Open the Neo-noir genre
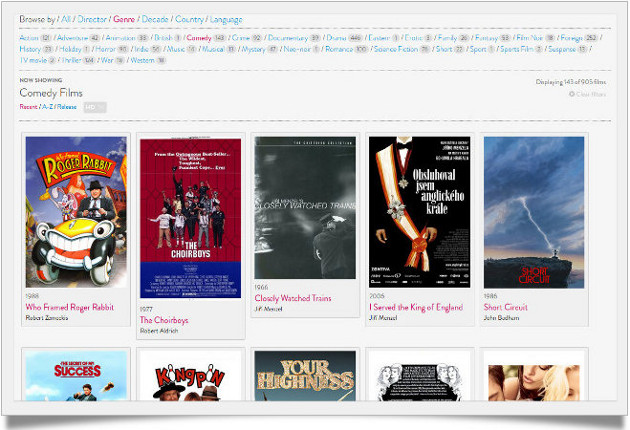This screenshot has width=630, height=430. pyautogui.click(x=297, y=49)
